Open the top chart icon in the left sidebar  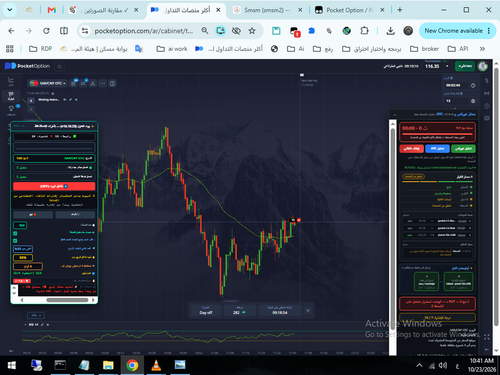tap(11, 81)
